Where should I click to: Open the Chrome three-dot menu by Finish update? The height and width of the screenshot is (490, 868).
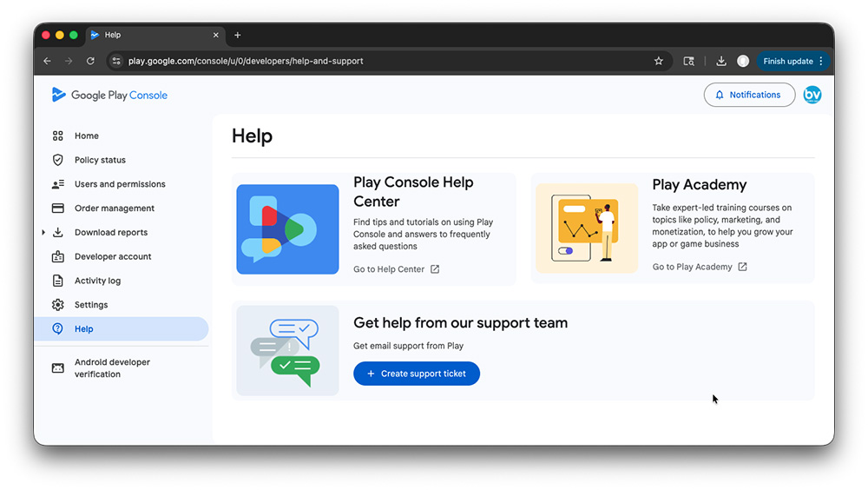tap(821, 61)
